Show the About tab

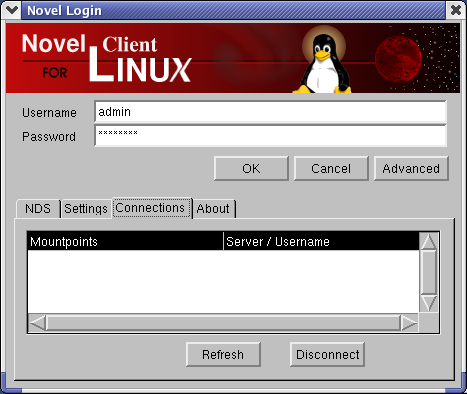[x=213, y=209]
